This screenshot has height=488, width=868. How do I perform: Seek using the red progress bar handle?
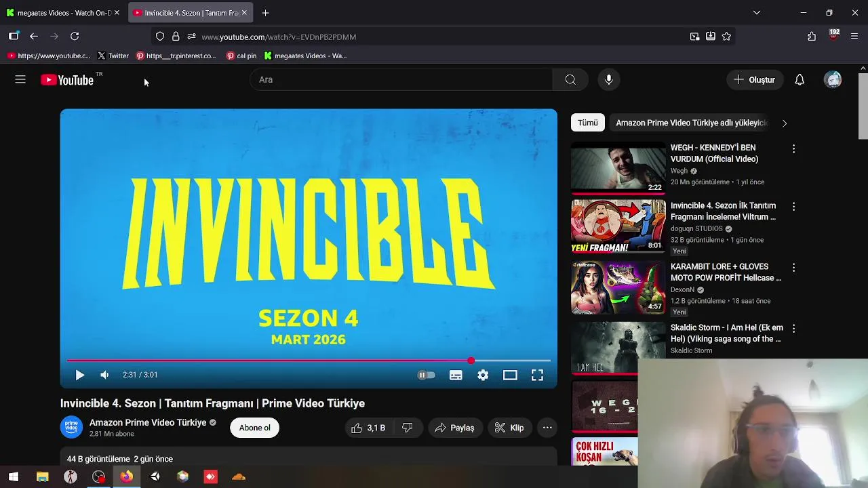471,361
